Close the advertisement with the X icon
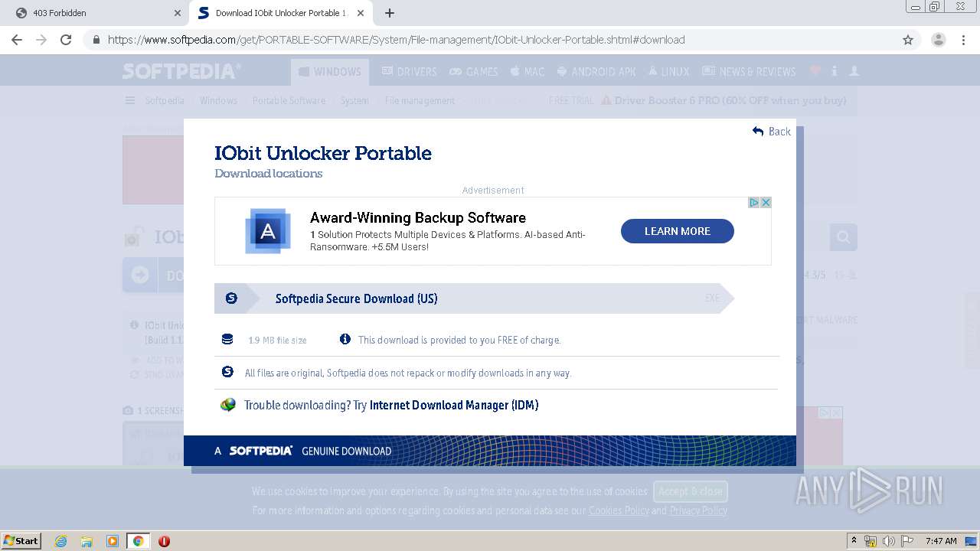This screenshot has height=551, width=980. tap(766, 203)
